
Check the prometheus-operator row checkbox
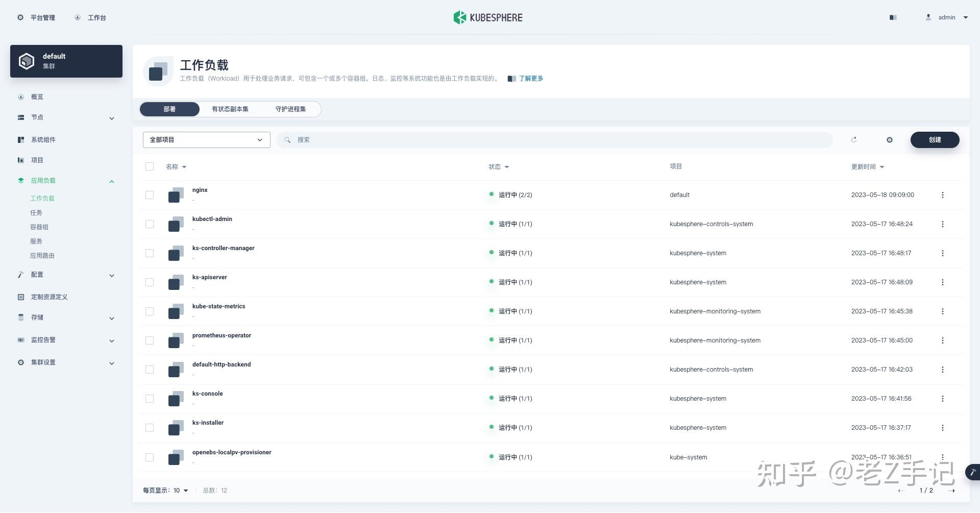[x=150, y=340]
